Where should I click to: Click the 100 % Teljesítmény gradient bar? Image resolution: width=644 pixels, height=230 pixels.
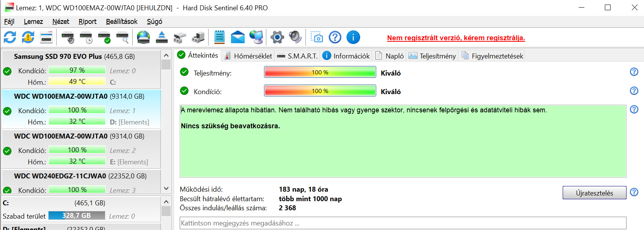(320, 72)
